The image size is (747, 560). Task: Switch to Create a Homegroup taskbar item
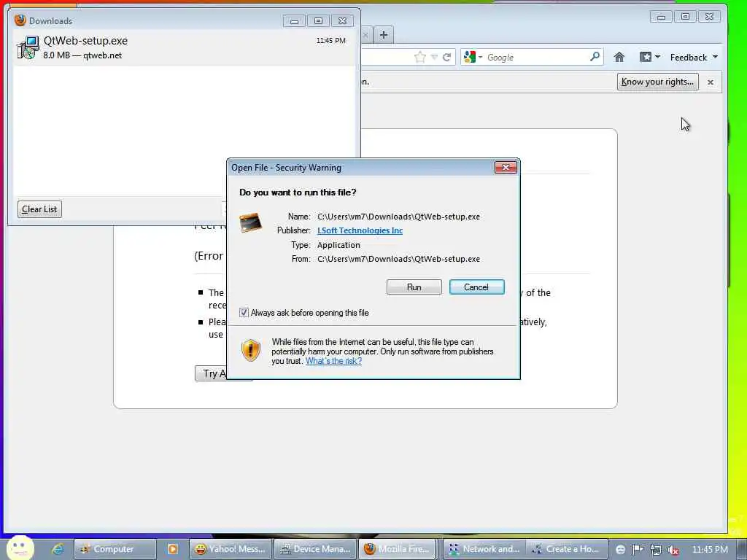pyautogui.click(x=567, y=549)
